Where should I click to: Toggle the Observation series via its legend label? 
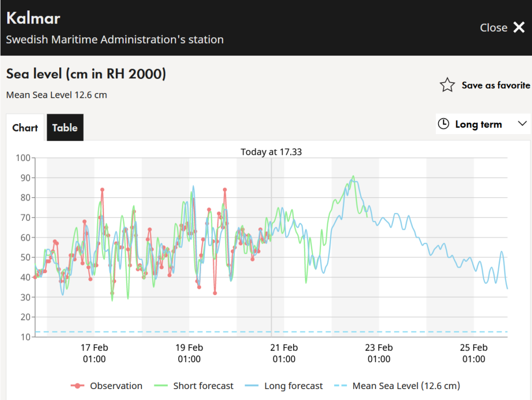(x=116, y=386)
